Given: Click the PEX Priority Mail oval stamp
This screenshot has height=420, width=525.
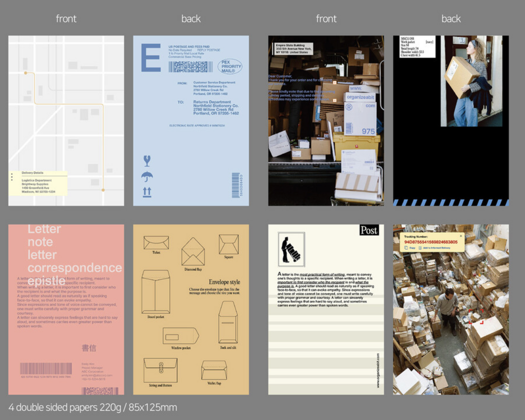Looking at the screenshot, I should [230, 66].
